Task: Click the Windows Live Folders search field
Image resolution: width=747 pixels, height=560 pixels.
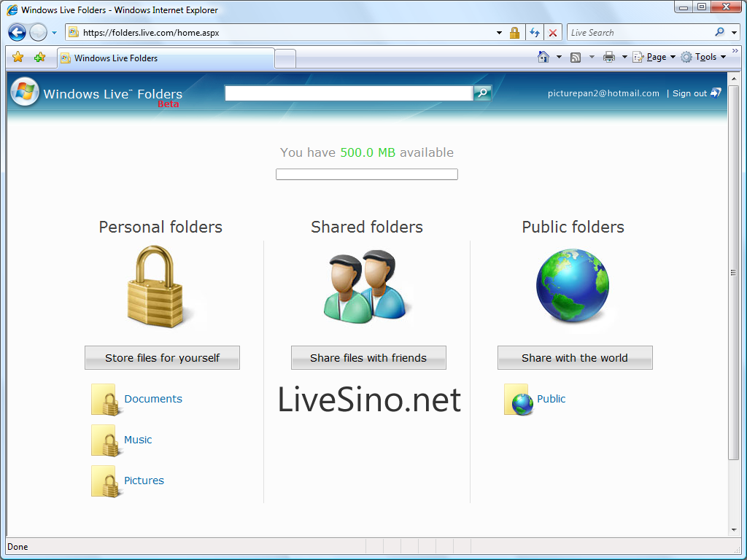Action: 349,93
